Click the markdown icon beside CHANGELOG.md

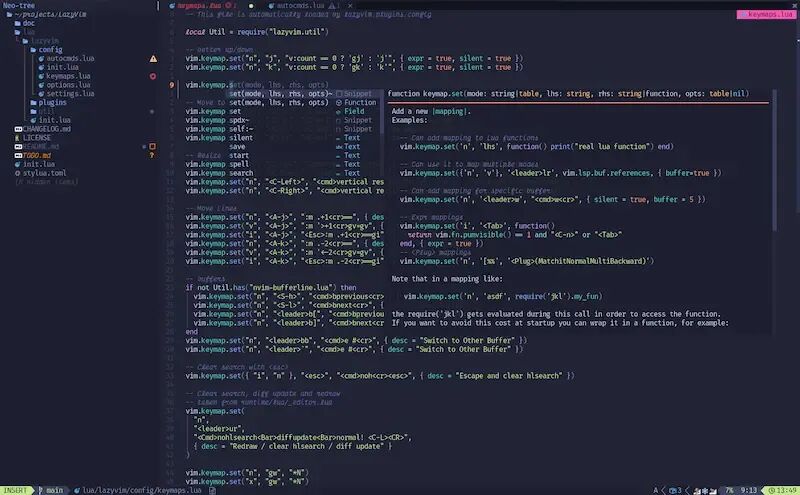(x=18, y=129)
